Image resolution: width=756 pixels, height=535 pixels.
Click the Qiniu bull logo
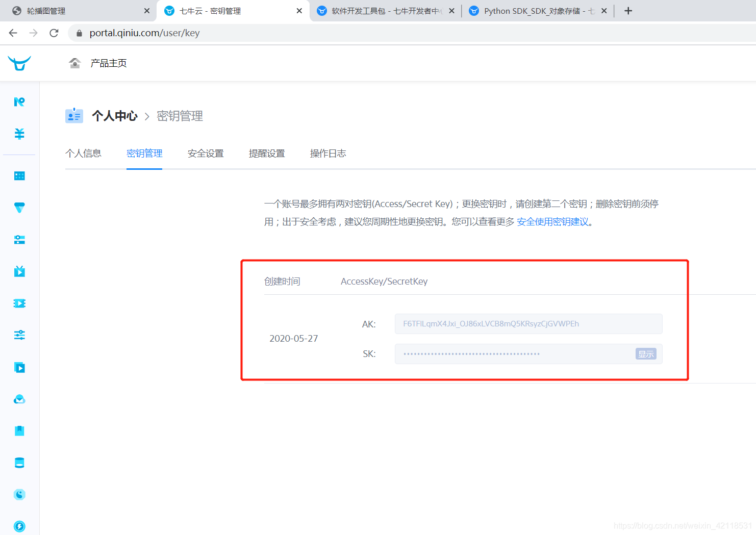(19, 63)
